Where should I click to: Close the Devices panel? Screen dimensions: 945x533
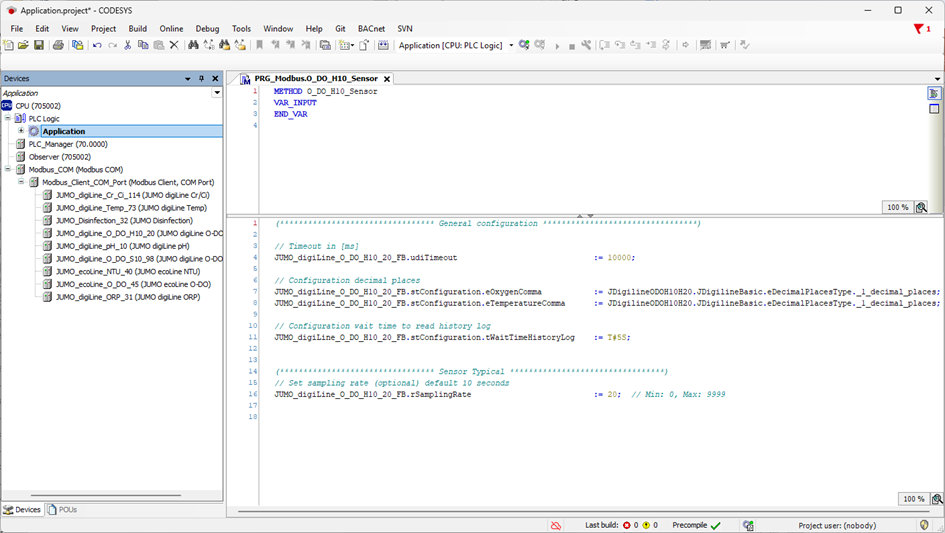[215, 78]
